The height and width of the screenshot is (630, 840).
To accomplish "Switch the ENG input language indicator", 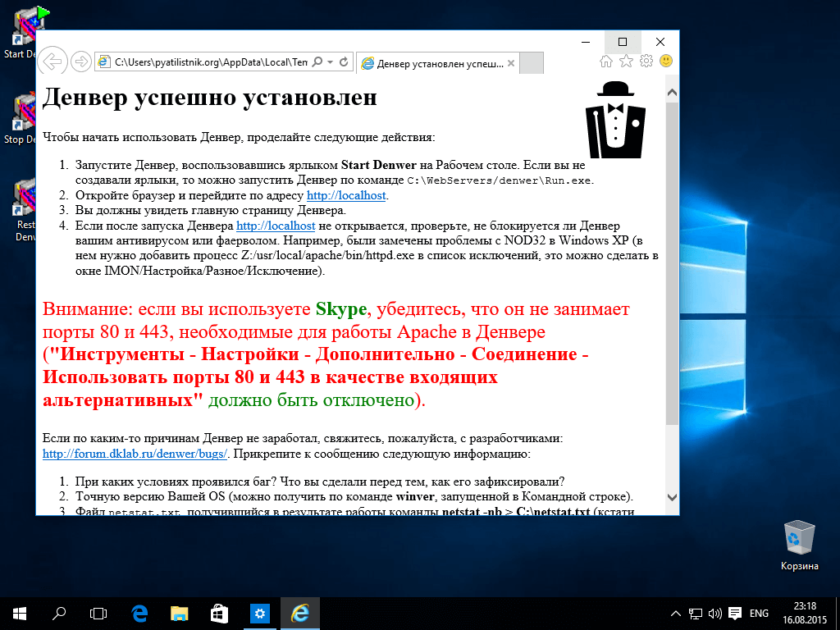I will coord(759,614).
